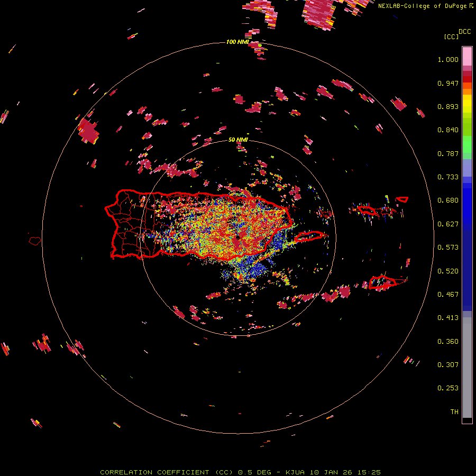476x476 pixels.
Task: Select the 1.000 scale value
Action: coord(448,59)
